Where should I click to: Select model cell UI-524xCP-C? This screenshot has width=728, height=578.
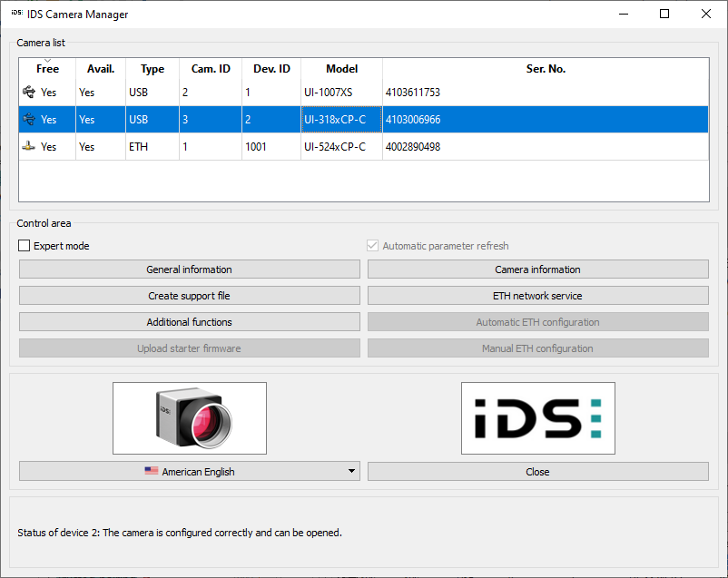pyautogui.click(x=341, y=147)
